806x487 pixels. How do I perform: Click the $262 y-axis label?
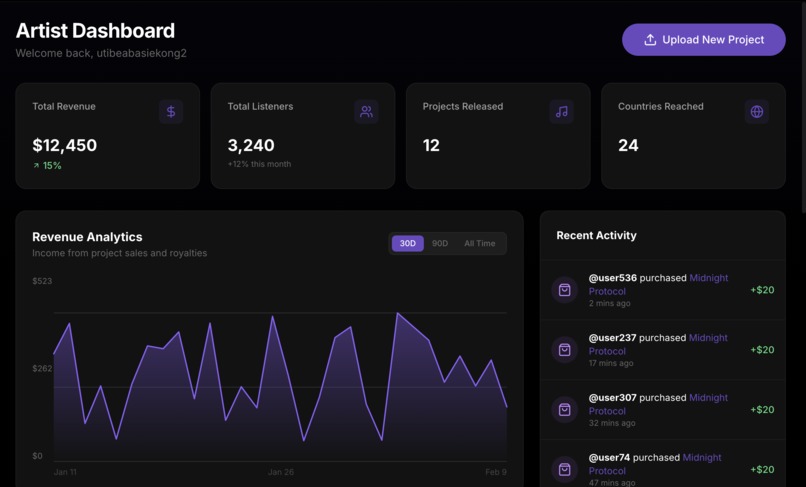pos(42,368)
